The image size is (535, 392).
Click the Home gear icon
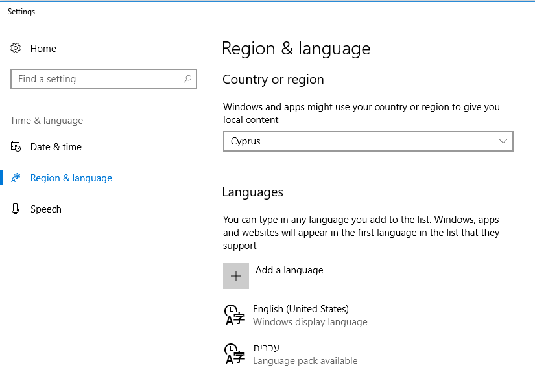pyautogui.click(x=16, y=48)
